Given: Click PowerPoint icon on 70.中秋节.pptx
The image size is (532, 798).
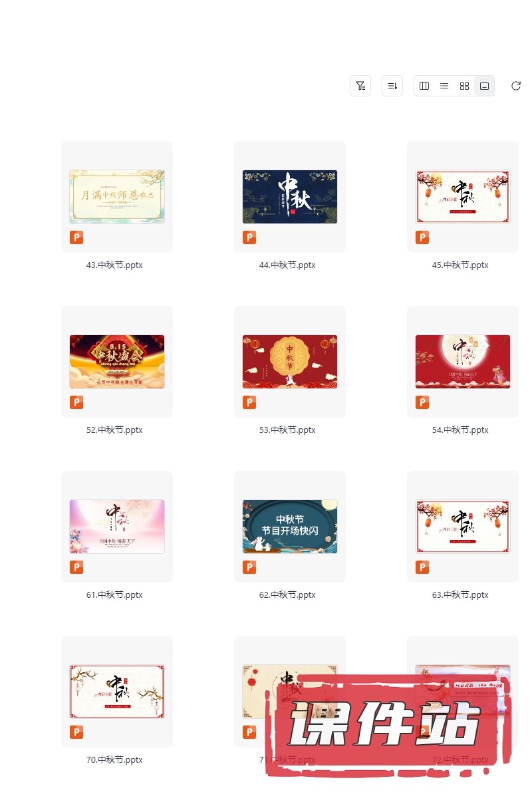Looking at the screenshot, I should [76, 732].
